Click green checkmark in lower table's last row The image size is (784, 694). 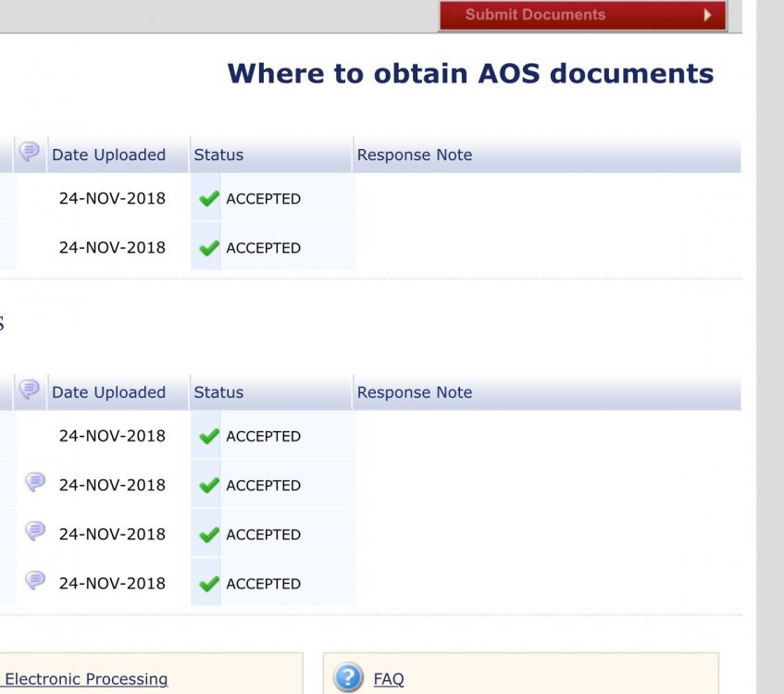209,583
